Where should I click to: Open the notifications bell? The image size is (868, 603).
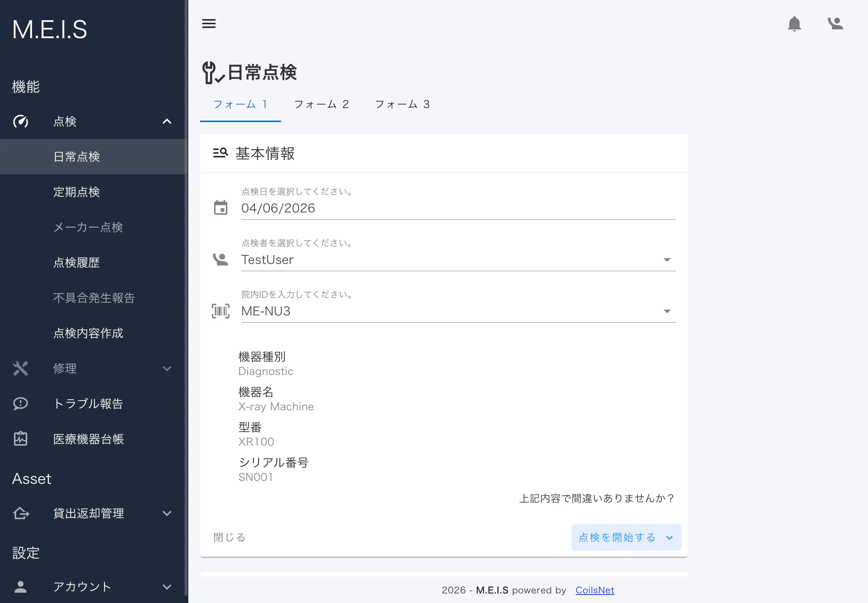coord(794,24)
